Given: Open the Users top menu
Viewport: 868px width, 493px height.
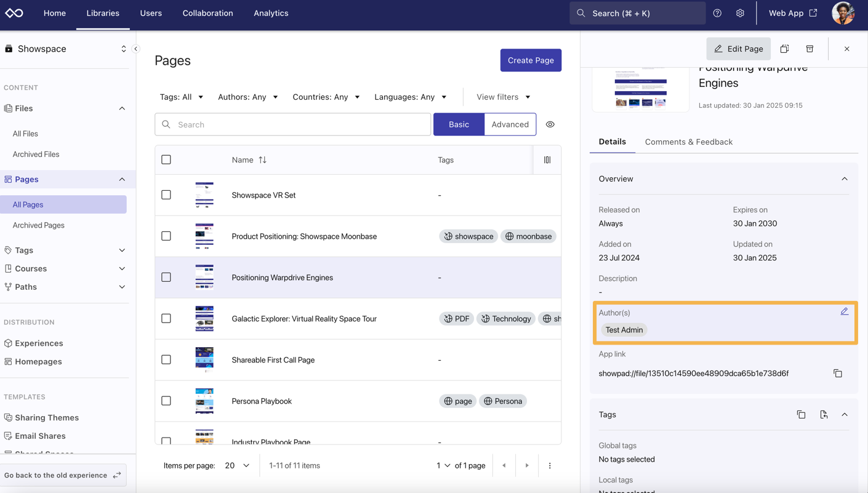Looking at the screenshot, I should (x=151, y=13).
